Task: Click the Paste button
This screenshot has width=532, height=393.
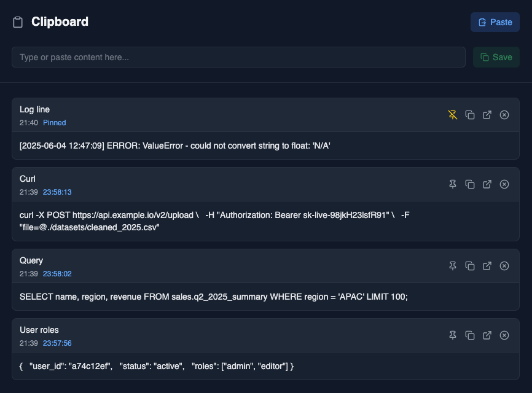Action: coord(495,22)
